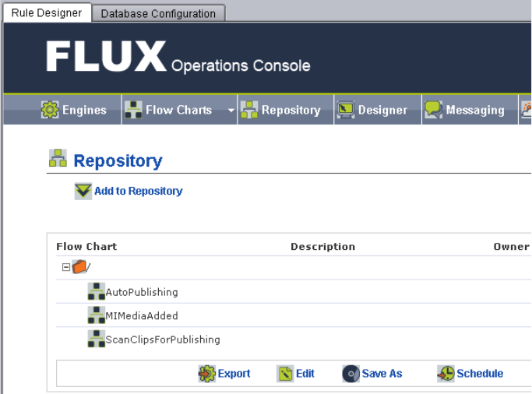Screen dimensions: 532x394
Task: Click the Schedule link
Action: coord(480,373)
